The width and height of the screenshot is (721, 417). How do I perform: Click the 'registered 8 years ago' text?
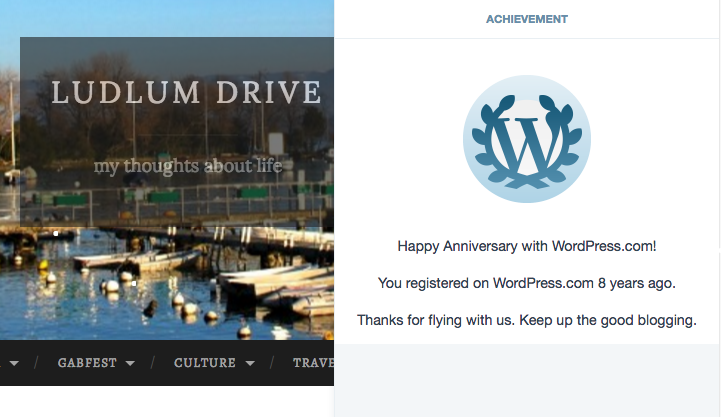tap(527, 283)
